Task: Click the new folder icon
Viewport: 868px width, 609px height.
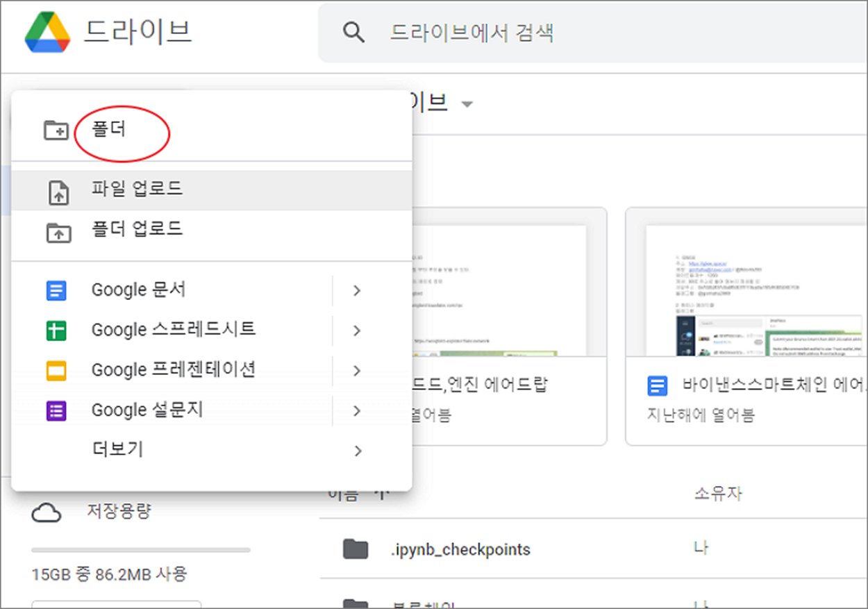Action: (56, 130)
